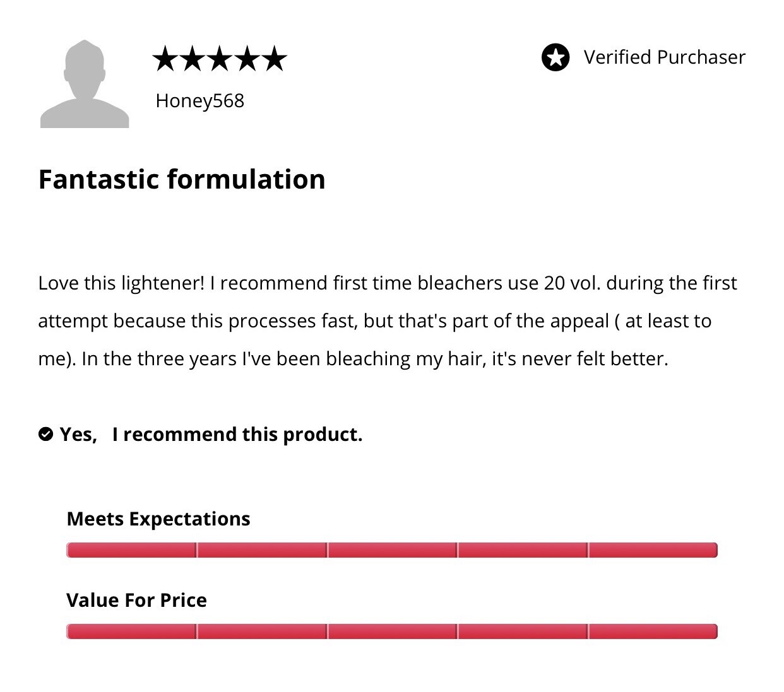Select the Fantastic formulation review title
This screenshot has height=692, width=784.
pos(182,179)
